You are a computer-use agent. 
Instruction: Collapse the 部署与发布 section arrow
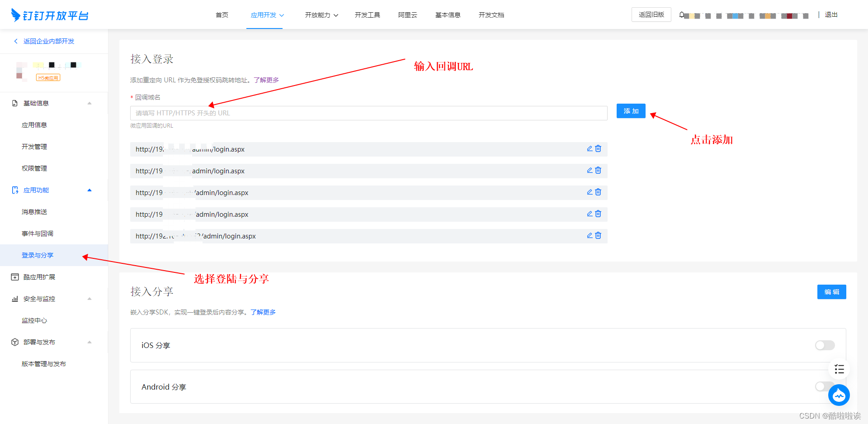pyautogui.click(x=90, y=342)
